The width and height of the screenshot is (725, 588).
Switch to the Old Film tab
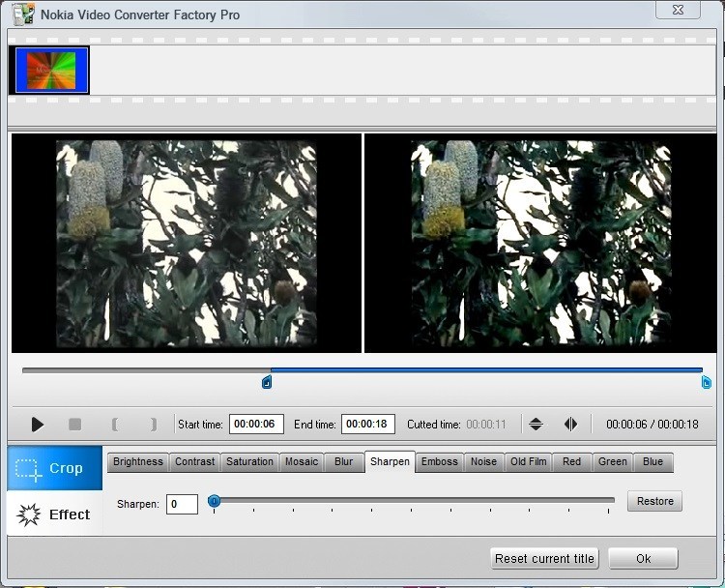tap(528, 461)
